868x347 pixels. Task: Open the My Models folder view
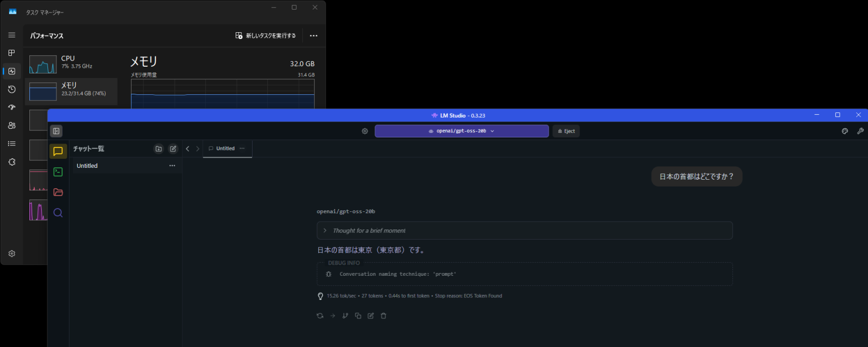point(58,192)
